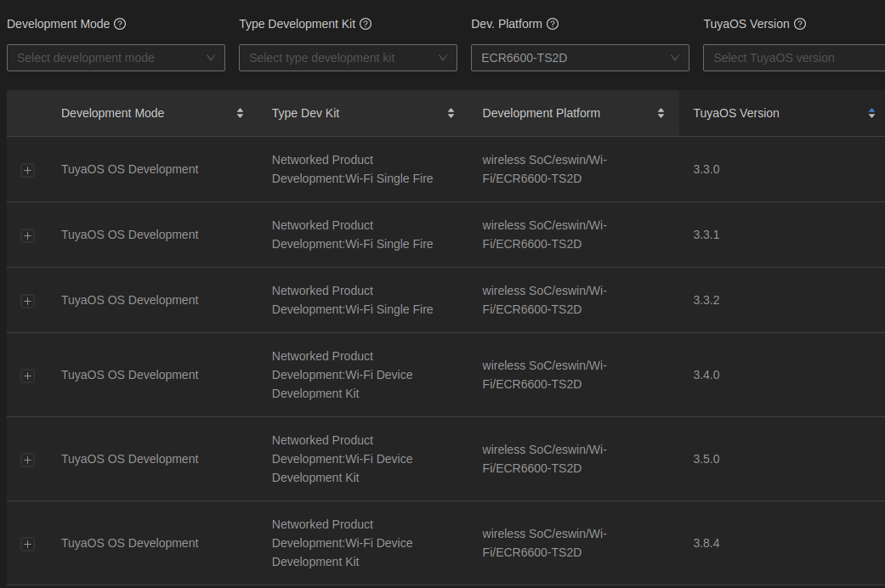
Task: Click TuyaOS OS Development in the 3.3.0 row
Action: click(130, 169)
